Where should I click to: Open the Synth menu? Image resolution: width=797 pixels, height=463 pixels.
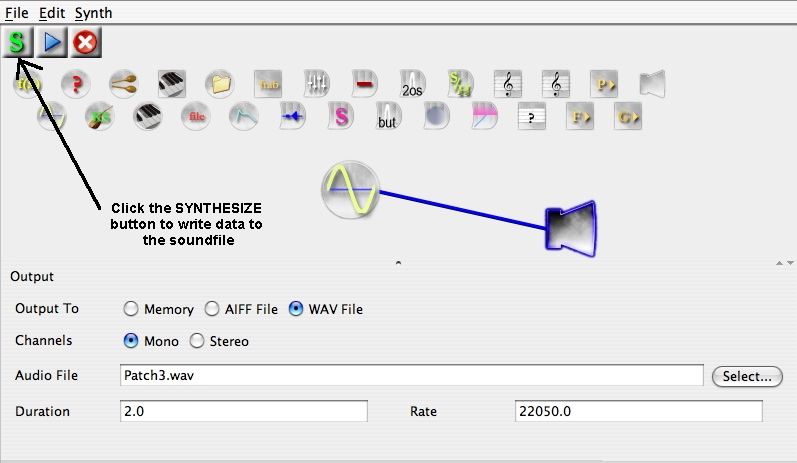[x=93, y=13]
